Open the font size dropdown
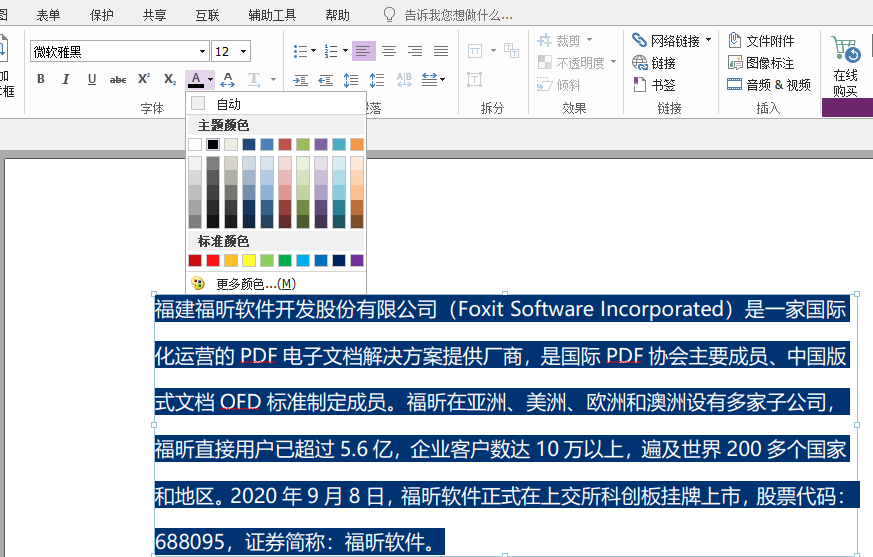This screenshot has height=557, width=873. [x=243, y=52]
